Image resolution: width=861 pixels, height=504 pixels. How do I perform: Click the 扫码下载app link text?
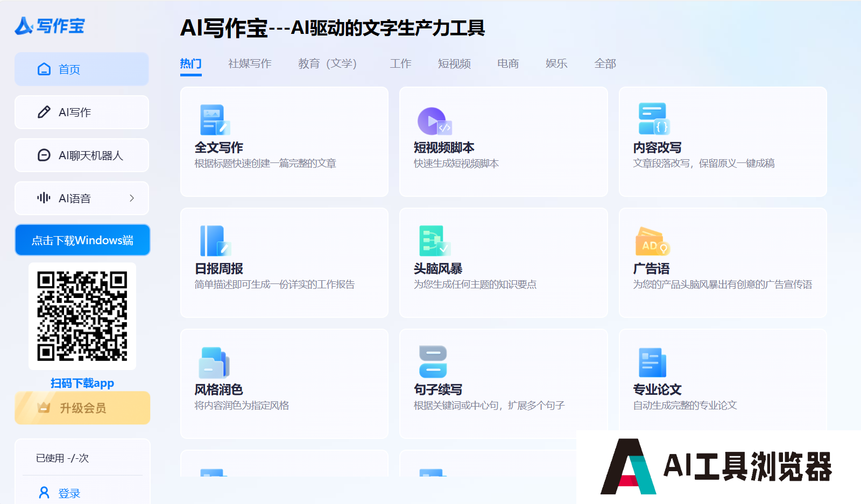(x=82, y=383)
